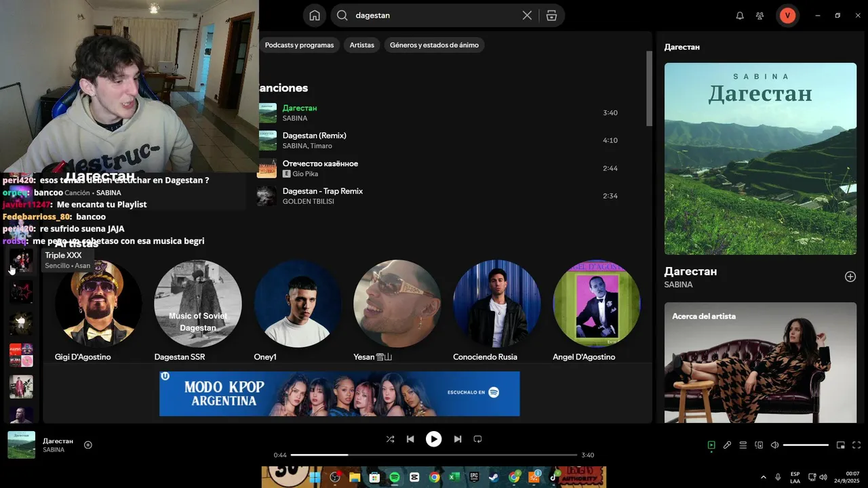Viewport: 868px width, 488px height.
Task: Open the Friend Activity icon
Action: click(x=759, y=16)
